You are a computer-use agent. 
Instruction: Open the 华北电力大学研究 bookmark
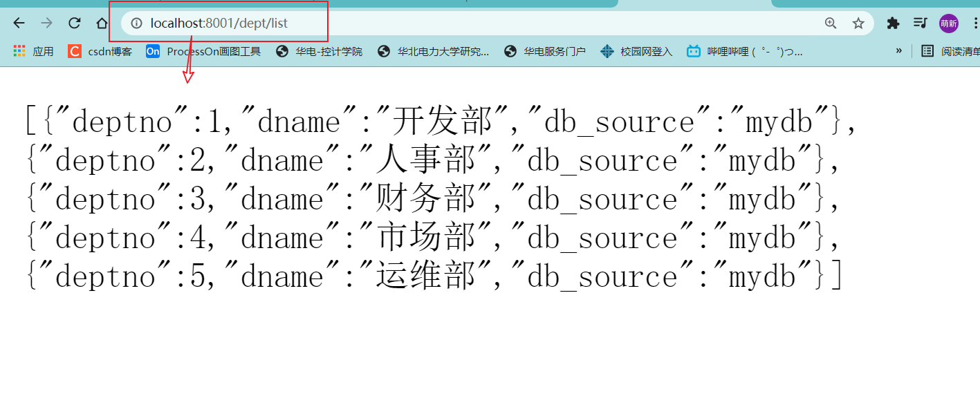(x=434, y=51)
